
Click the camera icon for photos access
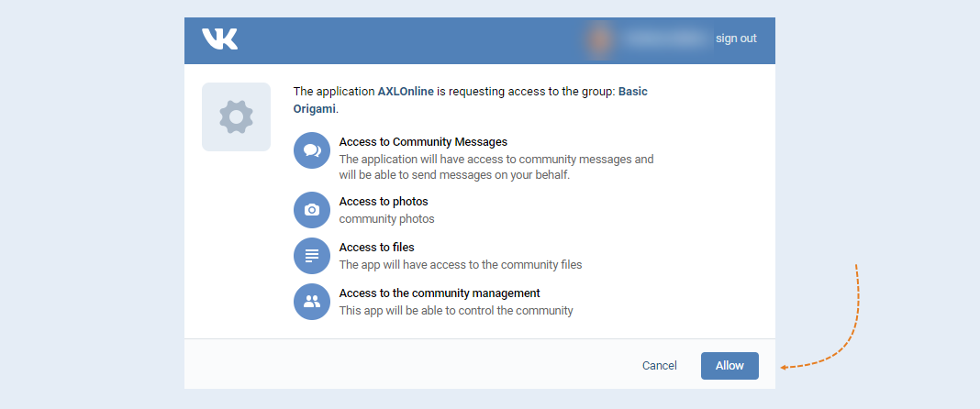click(x=312, y=210)
